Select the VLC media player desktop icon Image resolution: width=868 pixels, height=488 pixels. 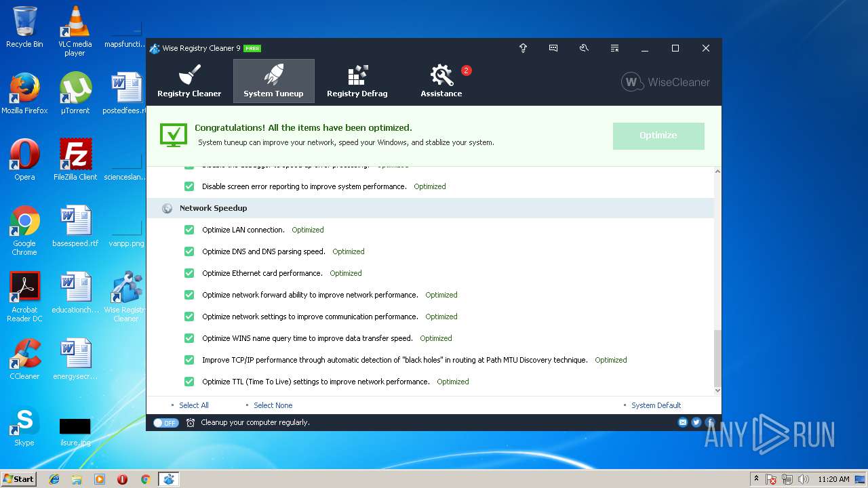pyautogui.click(x=75, y=31)
